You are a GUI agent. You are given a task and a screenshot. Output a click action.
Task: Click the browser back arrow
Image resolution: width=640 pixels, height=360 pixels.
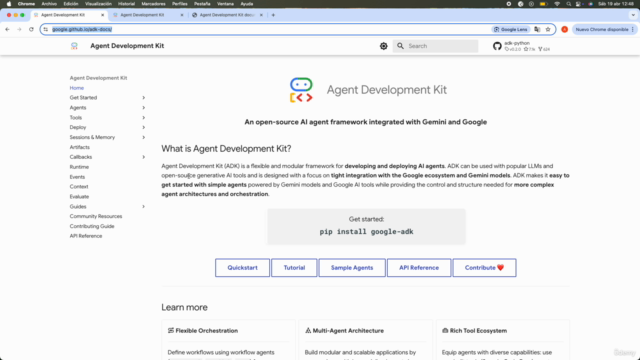[7, 29]
